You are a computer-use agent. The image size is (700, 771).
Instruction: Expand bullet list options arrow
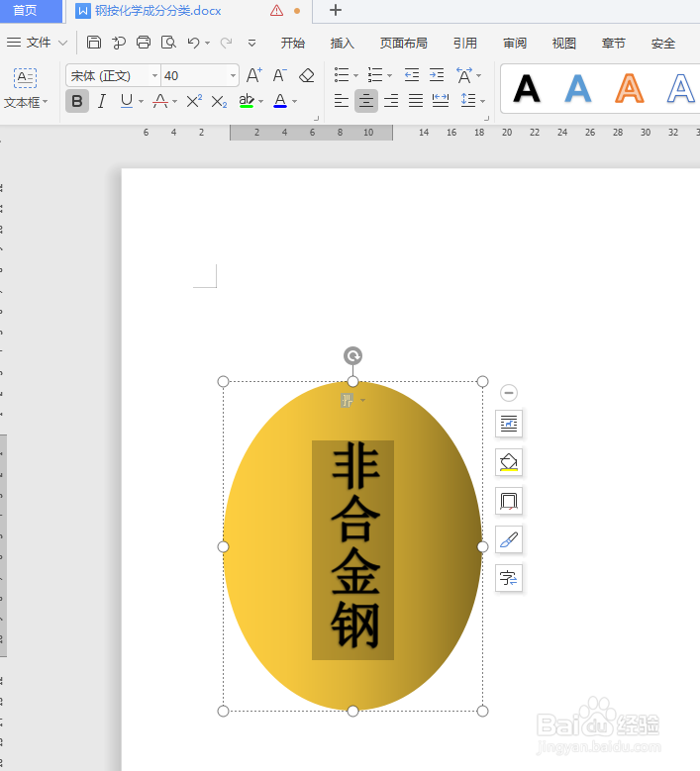[x=355, y=76]
